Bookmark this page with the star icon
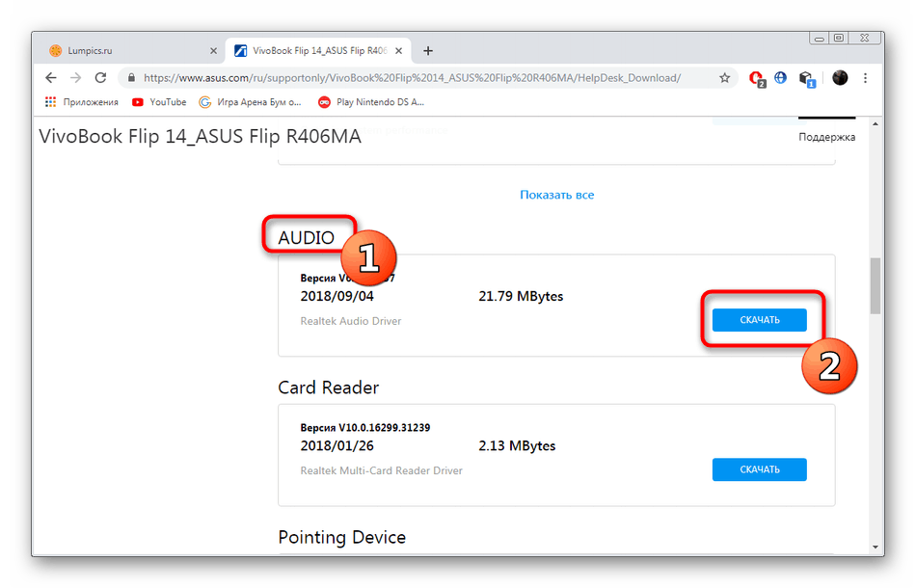916x588 pixels. (x=724, y=78)
